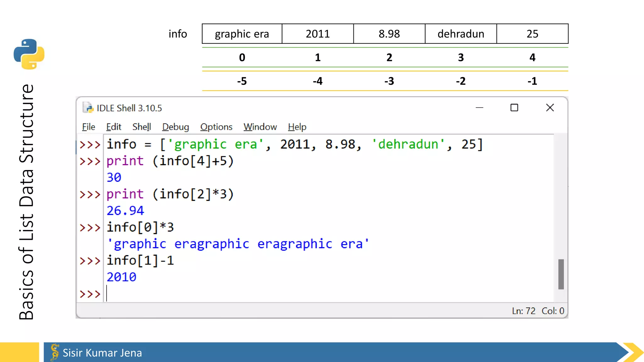The width and height of the screenshot is (644, 362).
Task: Click the 'dehradun' table cell
Action: click(461, 34)
